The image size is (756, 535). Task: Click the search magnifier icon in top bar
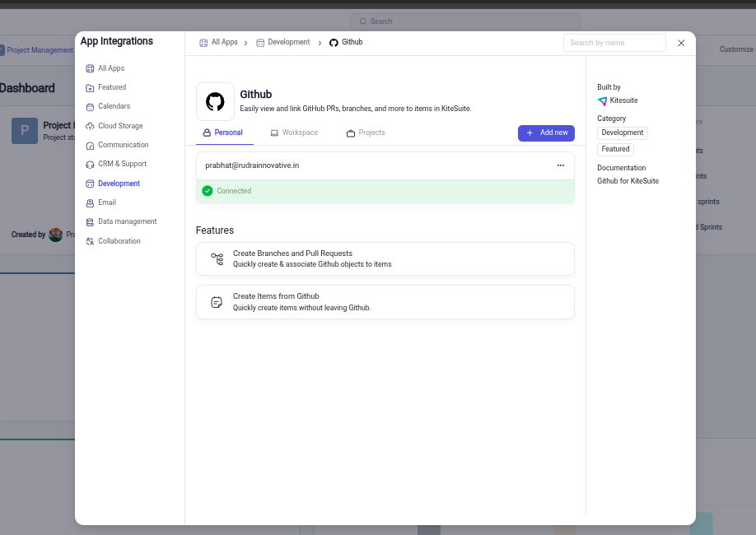click(x=363, y=21)
